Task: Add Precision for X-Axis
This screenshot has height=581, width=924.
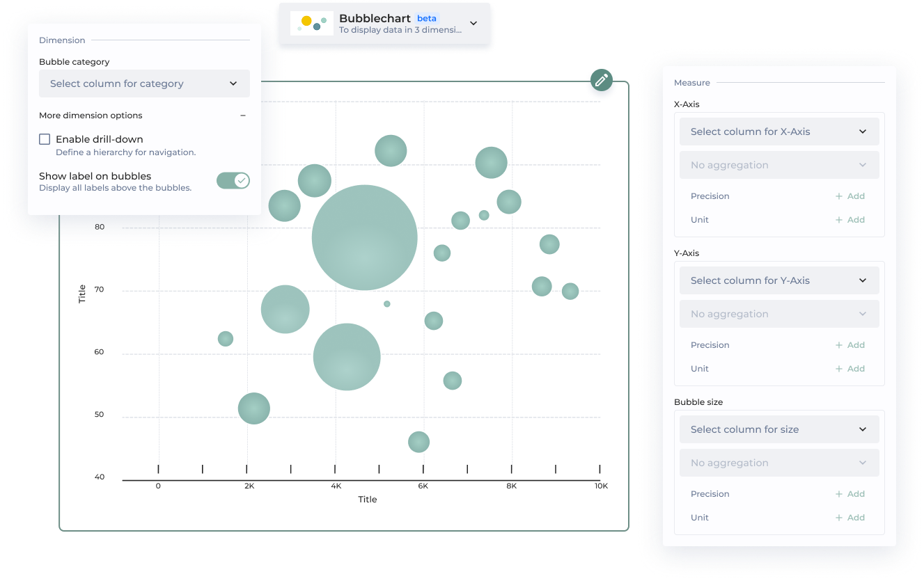Action: (850, 196)
